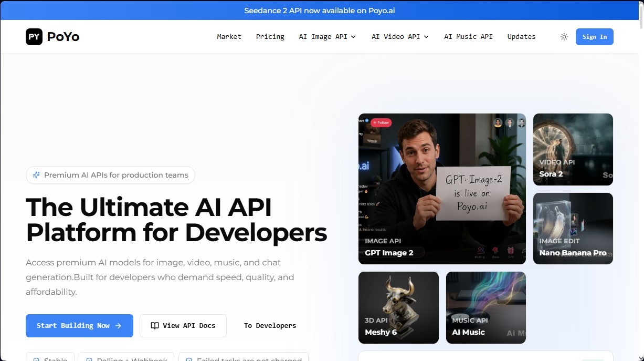Open the Market menu item
Viewport: 644px width, 361px height.
(229, 37)
